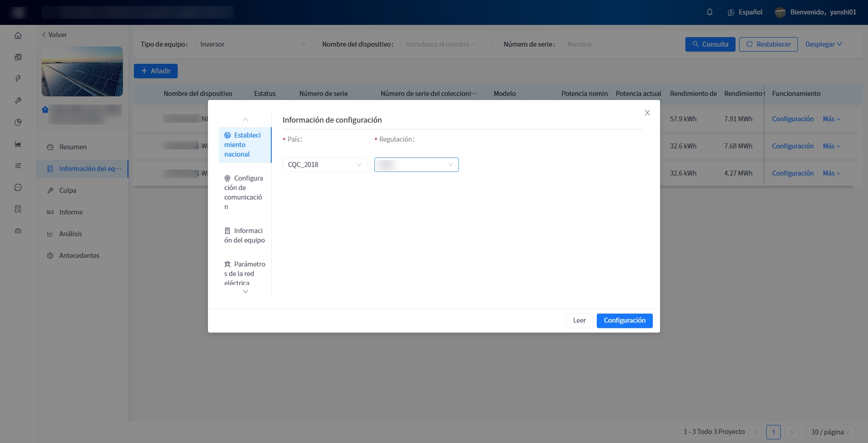The width and height of the screenshot is (868, 443).
Task: Click the sliders settings sidebar icon
Action: point(18,166)
